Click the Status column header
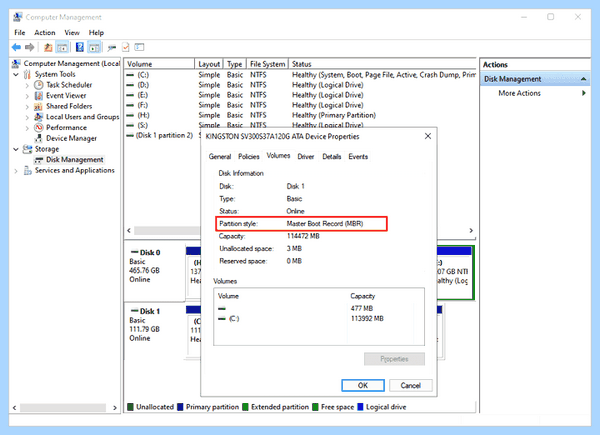This screenshot has height=435, width=600. pyautogui.click(x=383, y=64)
